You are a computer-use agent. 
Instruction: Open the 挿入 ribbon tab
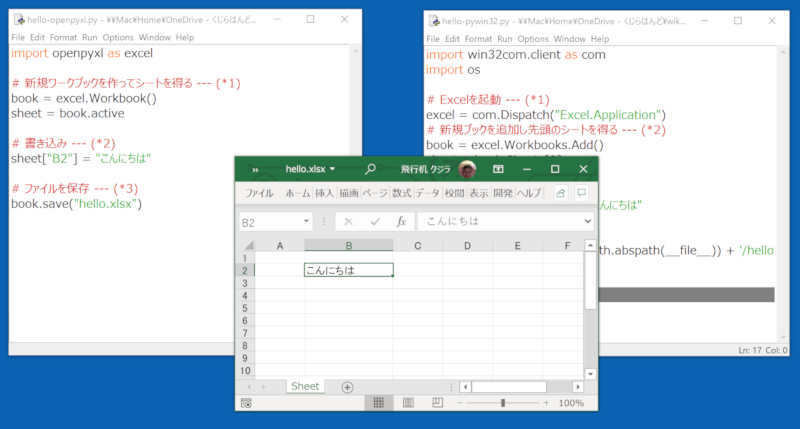coord(324,193)
